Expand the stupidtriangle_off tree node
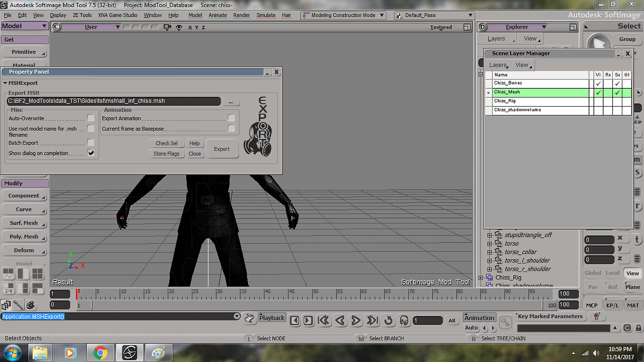 pyautogui.click(x=490, y=235)
